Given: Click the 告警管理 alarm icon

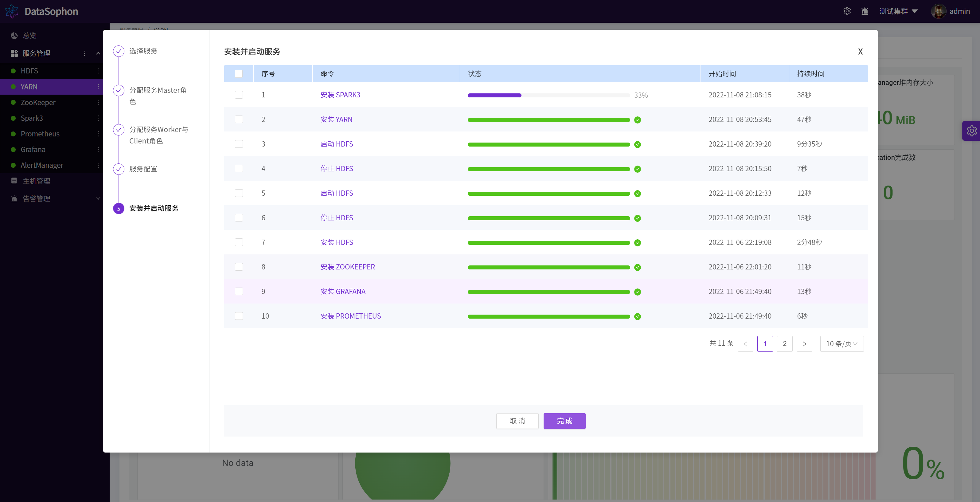Looking at the screenshot, I should [14, 199].
